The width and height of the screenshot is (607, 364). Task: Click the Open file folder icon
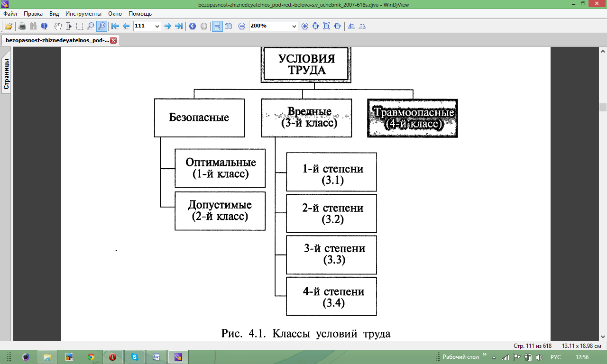tap(8, 26)
